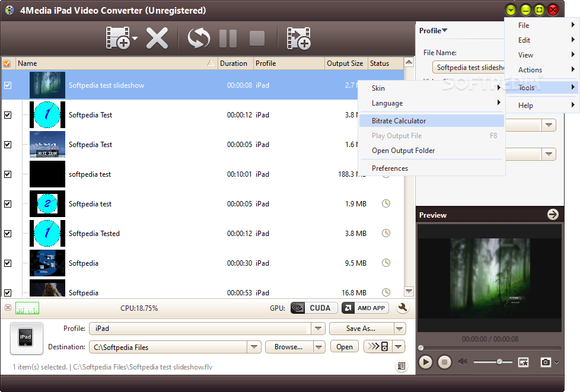
Task: Uncheck the 00:00:05 Softpedia Test checkbox
Action: click(8, 144)
